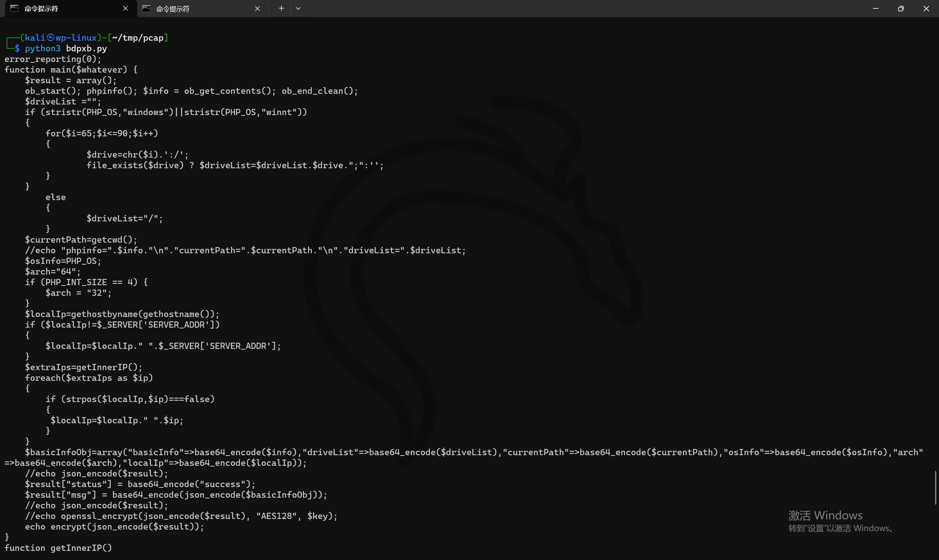The image size is (939, 560).
Task: Click empty title bar area beside tabs
Action: coord(566,8)
